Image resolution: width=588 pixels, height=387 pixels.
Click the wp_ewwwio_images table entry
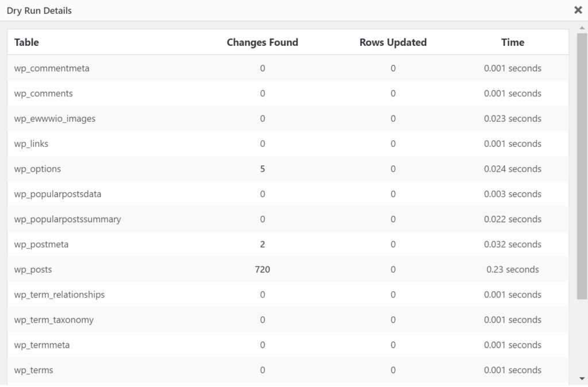(55, 119)
